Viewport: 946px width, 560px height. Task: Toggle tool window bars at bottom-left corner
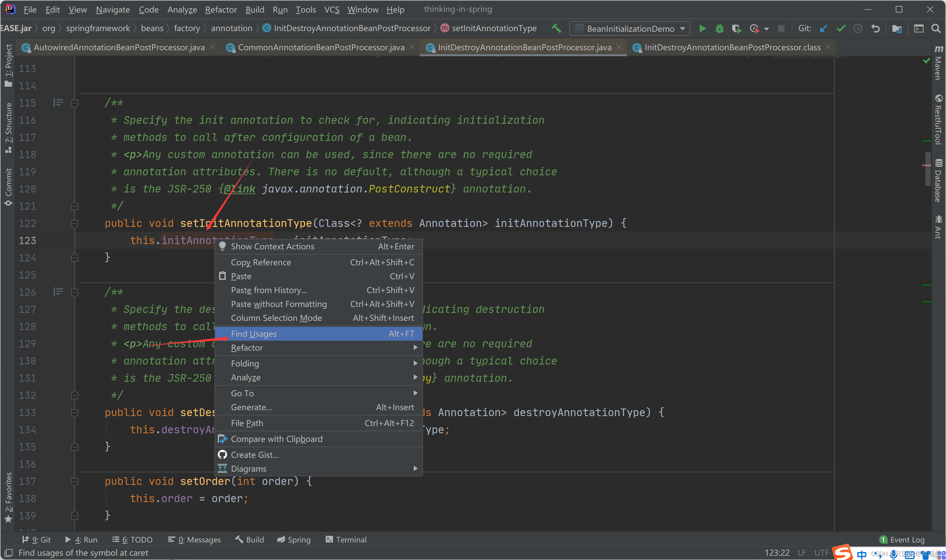pos(8,553)
